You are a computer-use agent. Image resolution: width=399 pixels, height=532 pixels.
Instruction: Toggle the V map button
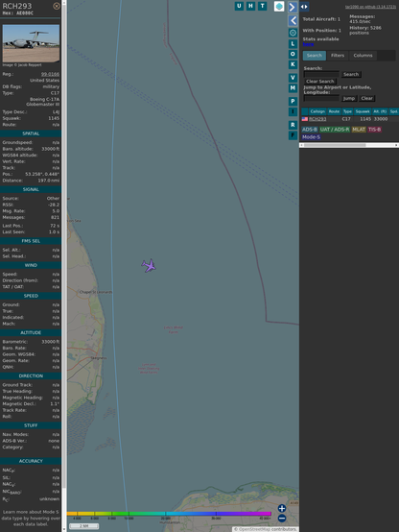tap(293, 78)
